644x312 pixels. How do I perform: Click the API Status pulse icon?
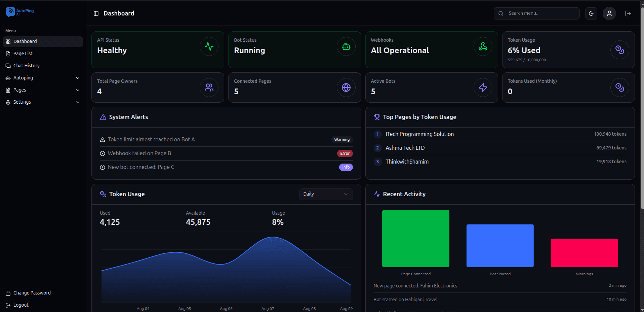[209, 46]
